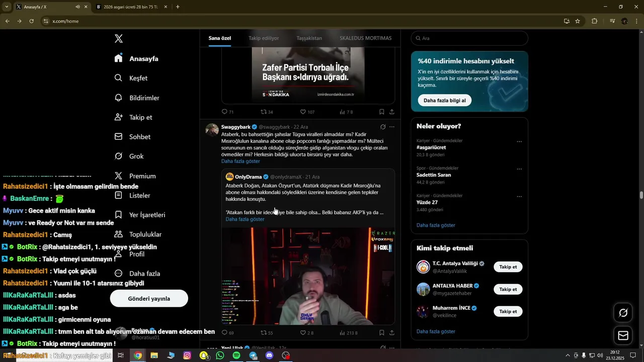Open Sadettin Saran trending topic
Image resolution: width=644 pixels, height=362 pixels.
point(434,175)
